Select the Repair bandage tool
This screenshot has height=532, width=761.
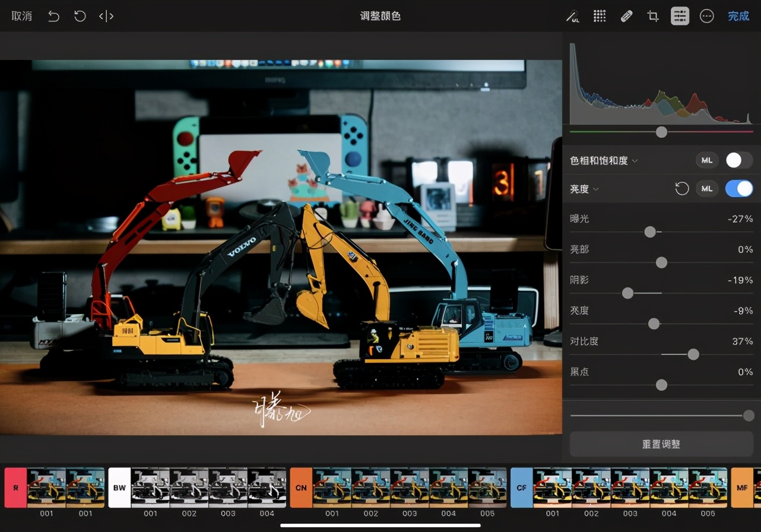tap(626, 16)
